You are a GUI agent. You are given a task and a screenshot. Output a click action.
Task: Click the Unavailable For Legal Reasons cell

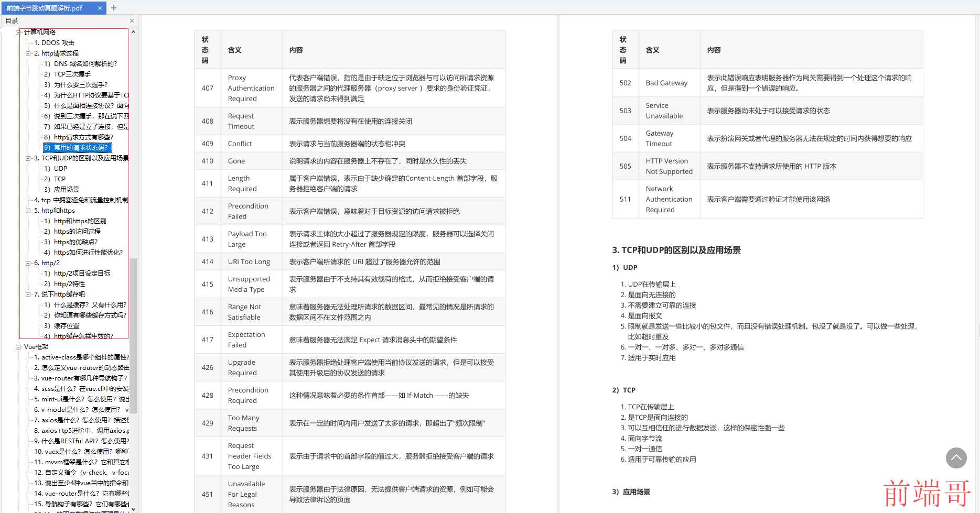point(251,494)
